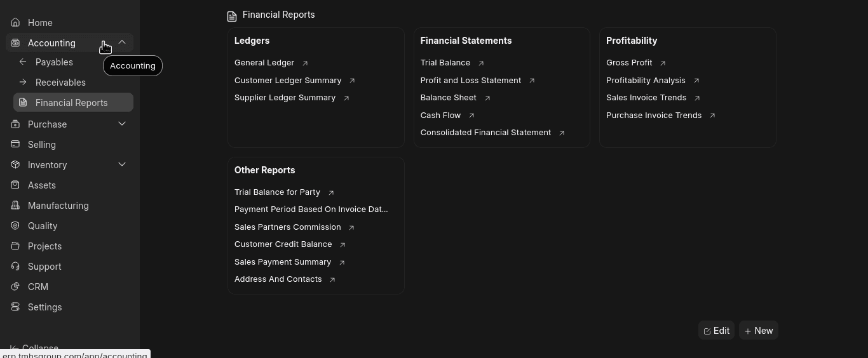Expand the Purchase section chevron
868x358 pixels.
(122, 124)
